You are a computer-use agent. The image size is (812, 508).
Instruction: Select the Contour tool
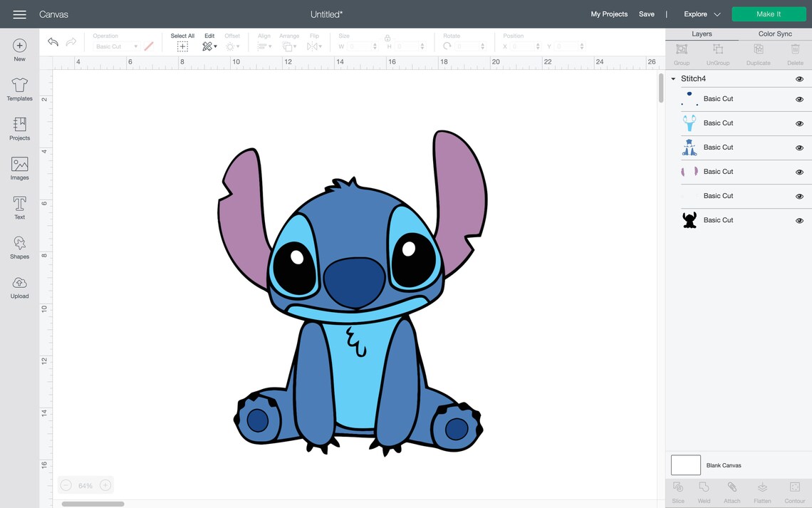point(793,492)
